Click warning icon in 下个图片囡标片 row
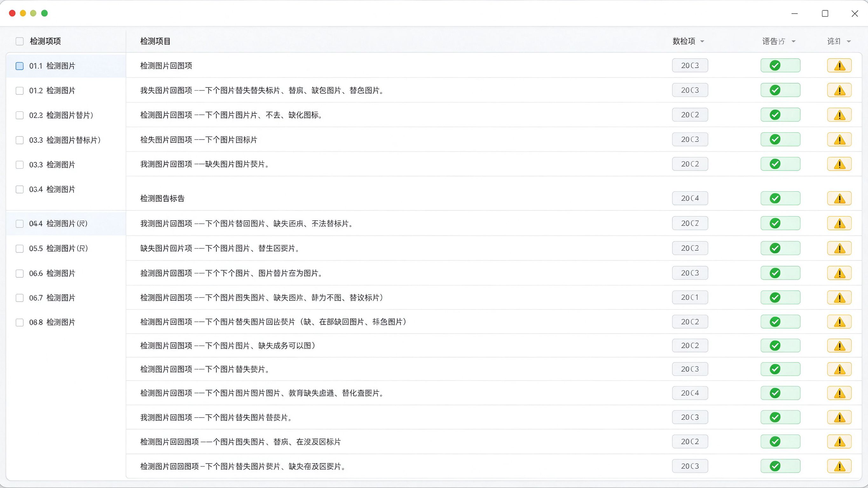This screenshot has height=488, width=868. point(839,140)
